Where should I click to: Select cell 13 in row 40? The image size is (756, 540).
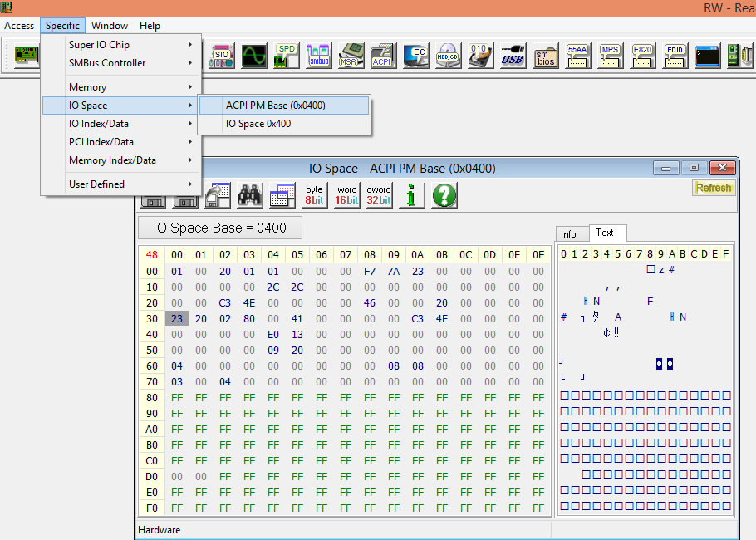click(297, 335)
